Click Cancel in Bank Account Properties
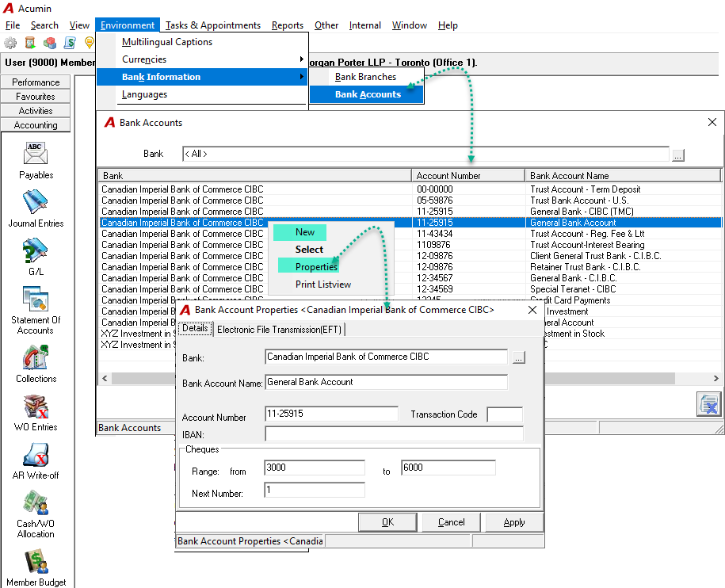 [x=452, y=522]
